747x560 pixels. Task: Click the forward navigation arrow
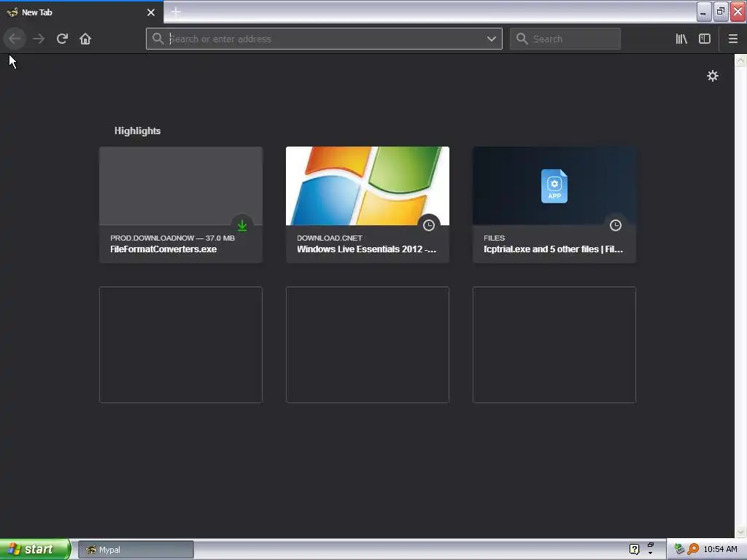point(39,39)
